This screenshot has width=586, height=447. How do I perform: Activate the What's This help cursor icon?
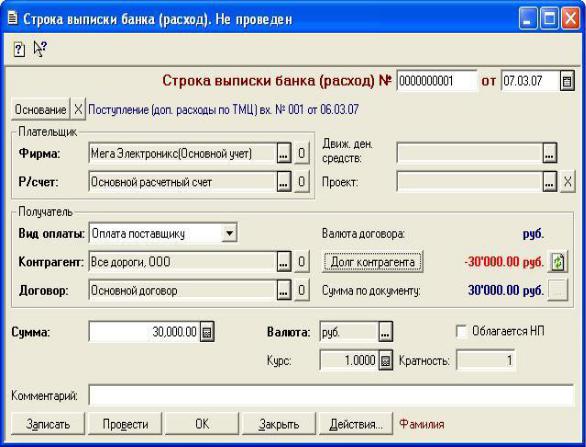(x=40, y=49)
